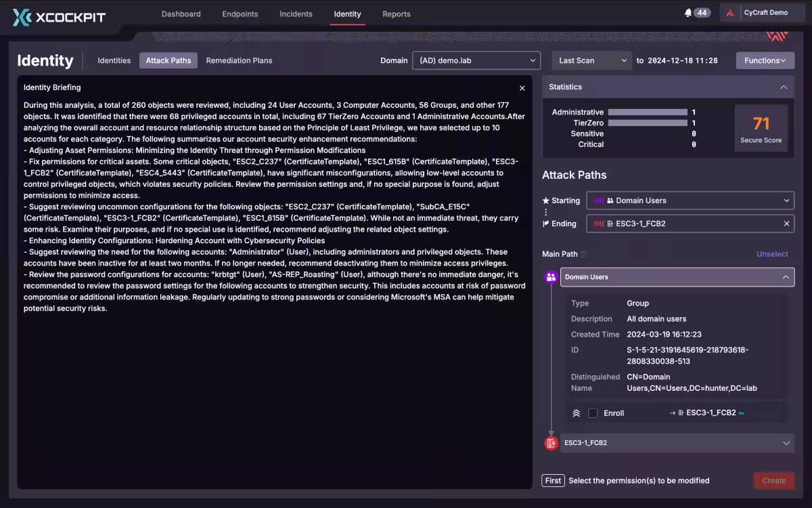The height and width of the screenshot is (508, 812).
Task: Click the Secure Score 71 tile
Action: click(761, 128)
